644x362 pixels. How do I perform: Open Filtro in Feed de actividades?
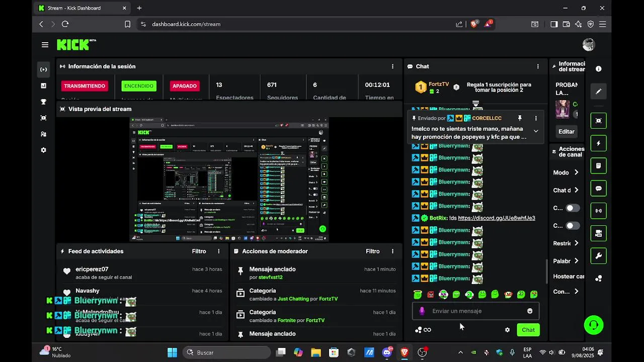click(x=199, y=251)
